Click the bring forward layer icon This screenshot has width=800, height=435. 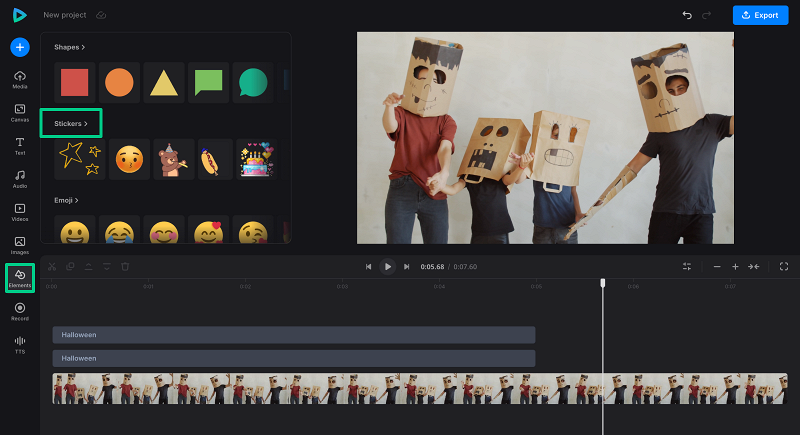pyautogui.click(x=88, y=267)
